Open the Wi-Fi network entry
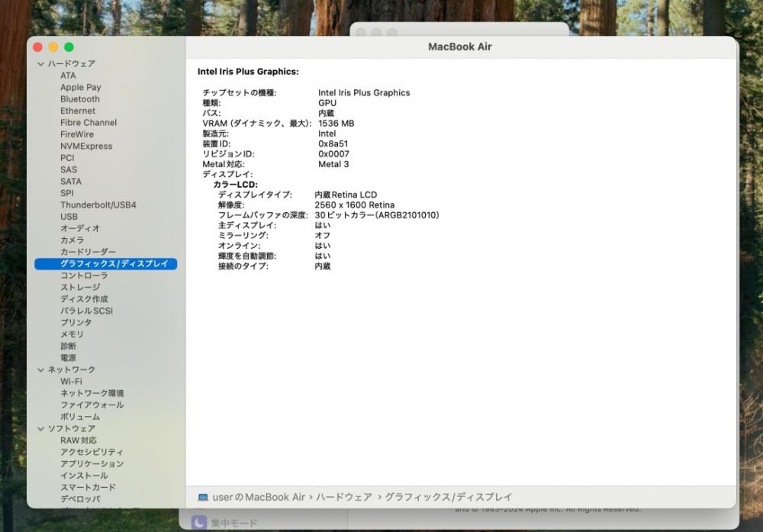 (71, 382)
